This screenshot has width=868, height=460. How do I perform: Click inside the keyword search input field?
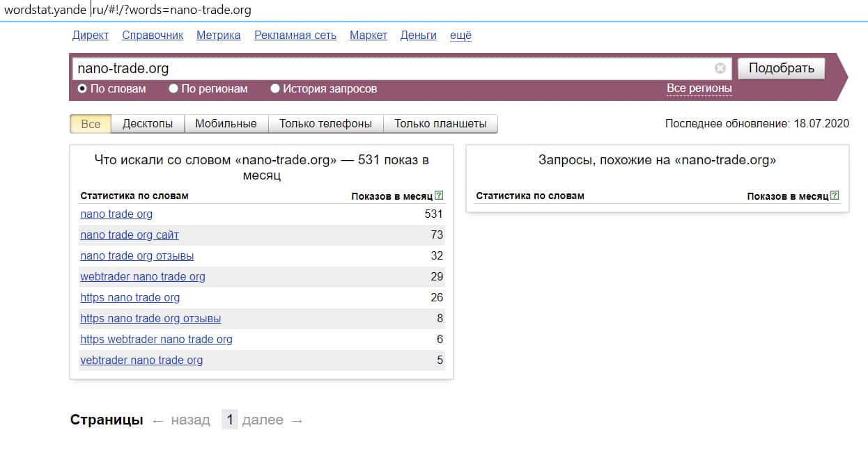point(390,68)
